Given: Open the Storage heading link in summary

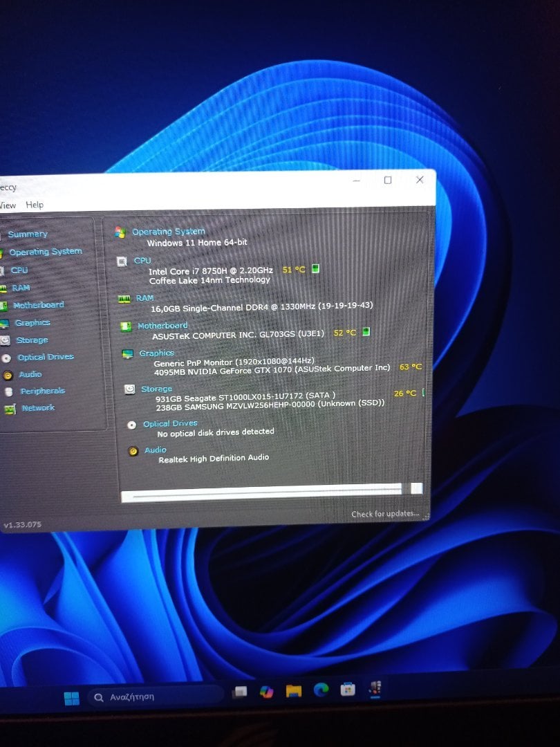Looking at the screenshot, I should coord(157,389).
